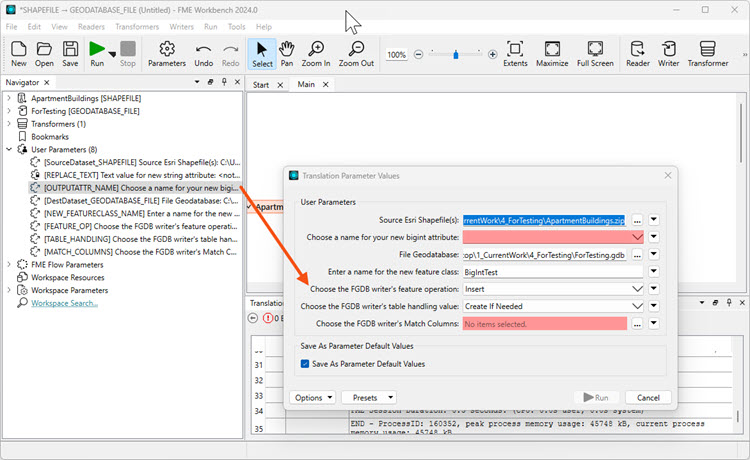Expand the Workspace Parameters node
750x460 pixels.
(x=9, y=290)
